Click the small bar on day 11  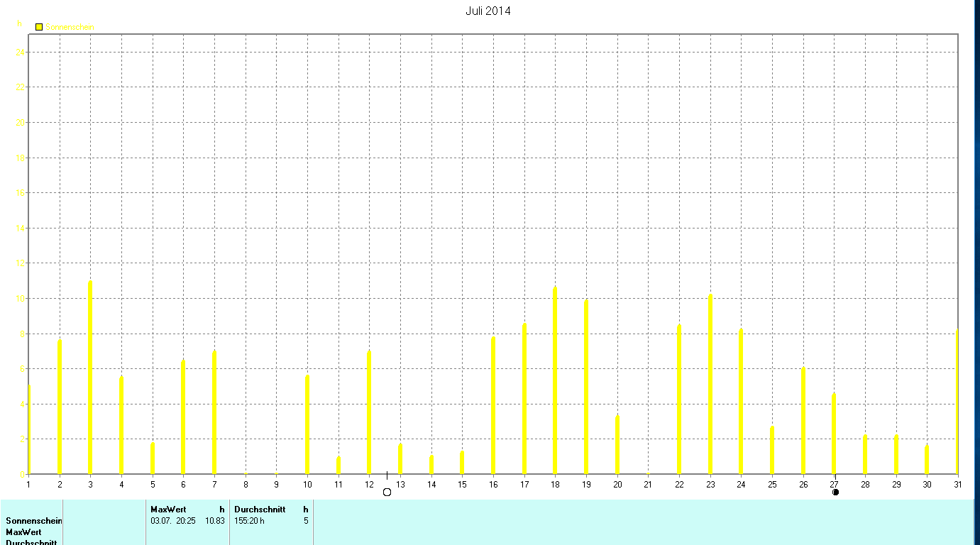tap(338, 465)
